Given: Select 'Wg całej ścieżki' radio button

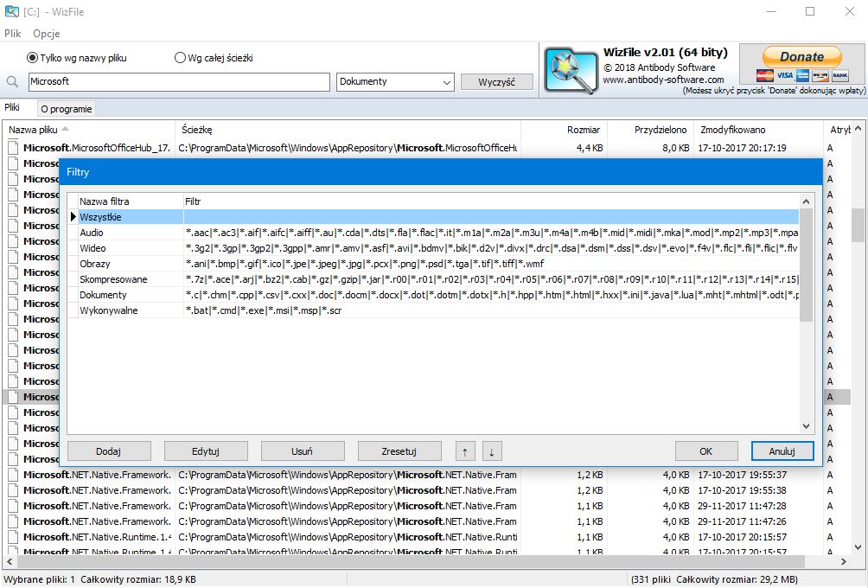Looking at the screenshot, I should [180, 58].
